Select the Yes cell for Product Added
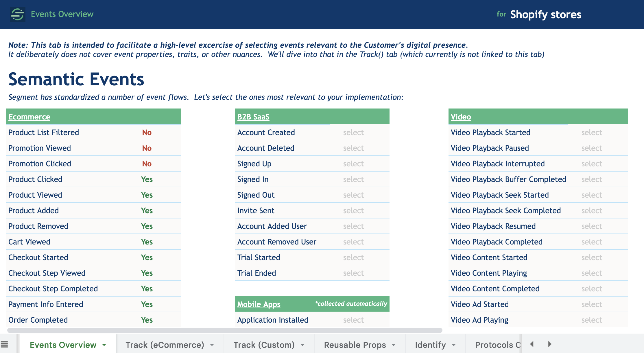The width and height of the screenshot is (644, 353). pyautogui.click(x=147, y=211)
